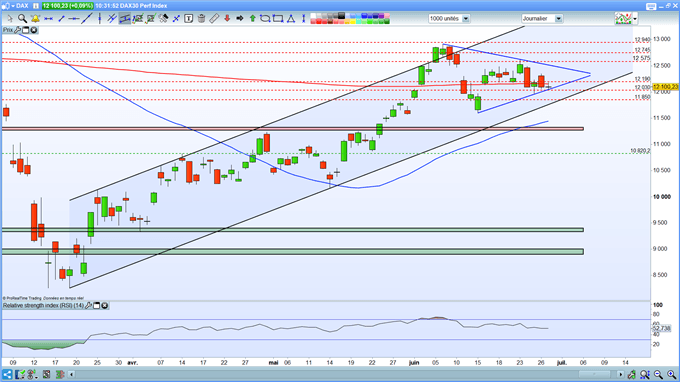Maximize the Prix panel window icon
Image resolution: width=680 pixels, height=382 pixels.
(x=26, y=30)
